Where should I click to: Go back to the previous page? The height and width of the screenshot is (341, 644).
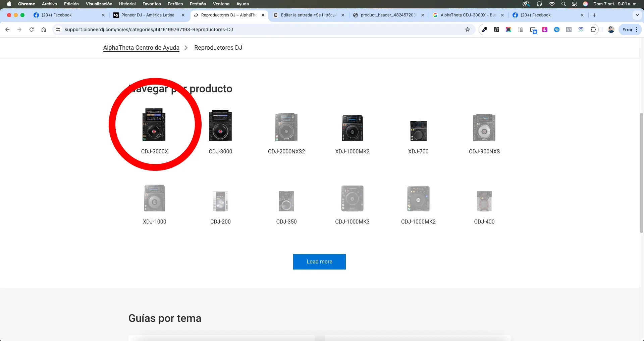7,30
